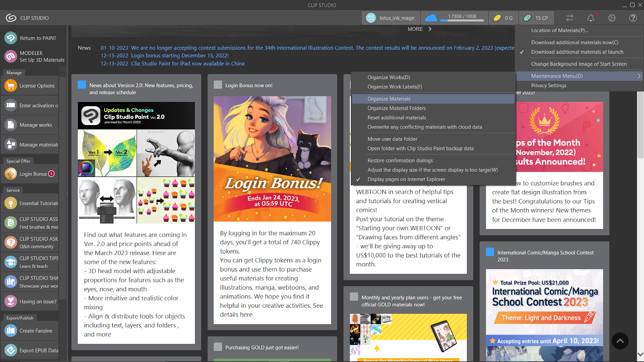Viewport: 644px width, 362px height.
Task: Open the help question mark icon
Action: [x=633, y=18]
